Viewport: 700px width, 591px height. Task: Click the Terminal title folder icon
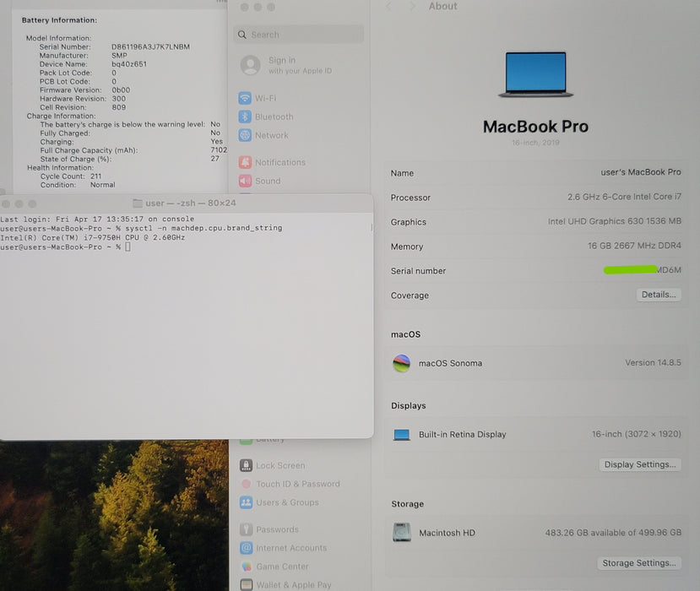click(138, 203)
